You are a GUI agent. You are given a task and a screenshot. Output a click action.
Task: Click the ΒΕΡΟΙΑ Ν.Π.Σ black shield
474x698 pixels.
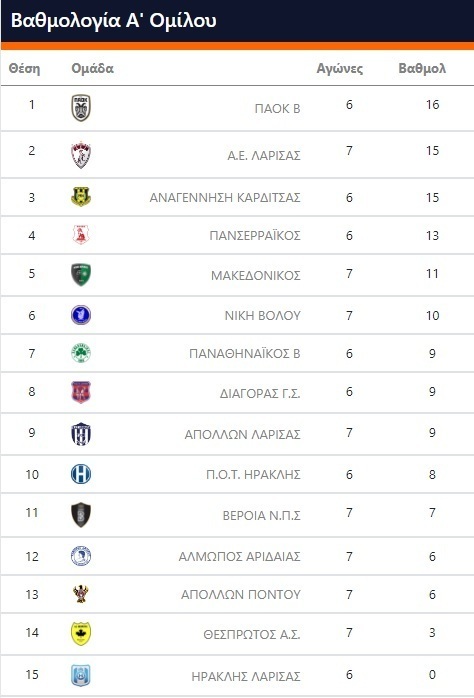[x=81, y=515]
